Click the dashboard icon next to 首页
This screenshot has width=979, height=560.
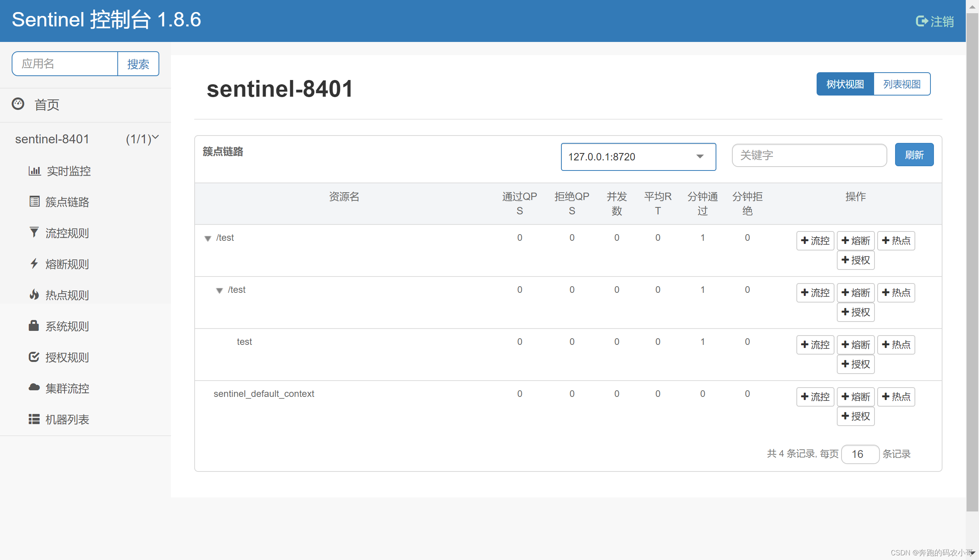[18, 104]
